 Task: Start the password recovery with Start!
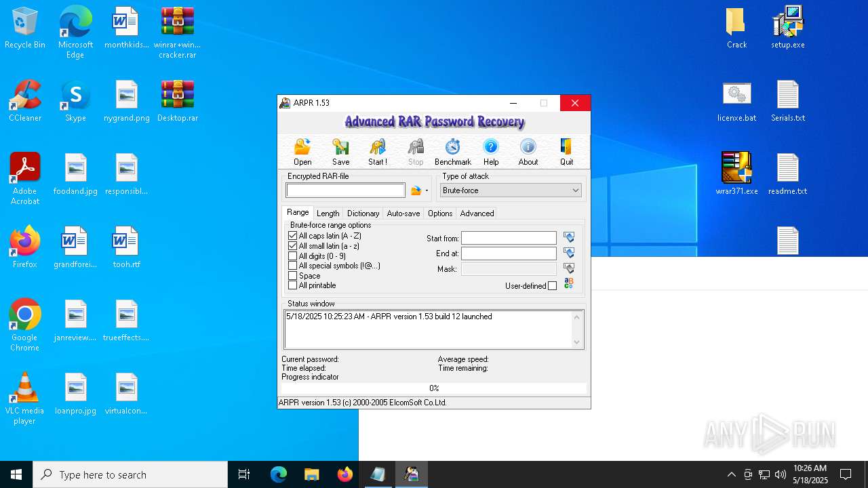tap(378, 152)
